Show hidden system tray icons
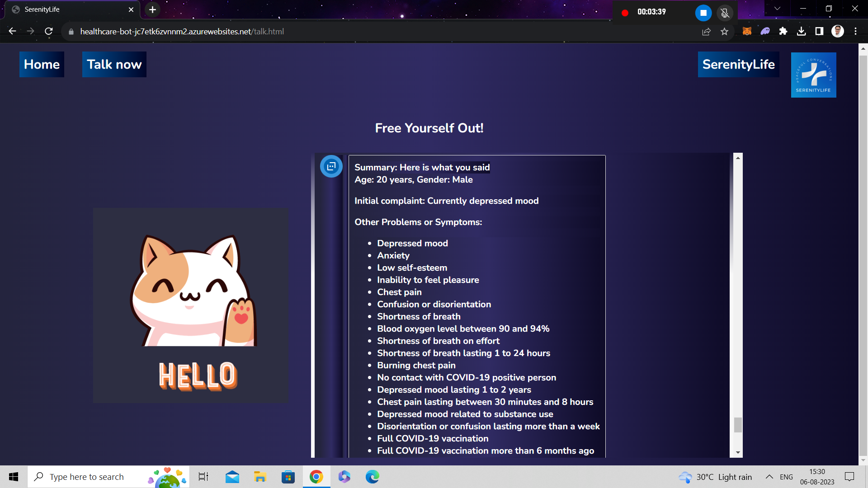 click(769, 477)
